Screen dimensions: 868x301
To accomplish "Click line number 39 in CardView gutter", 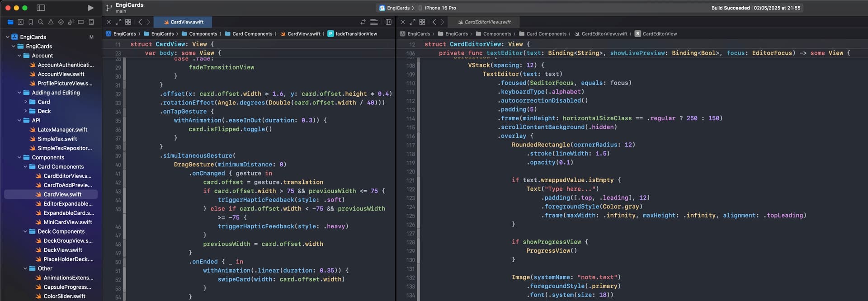I will pyautogui.click(x=118, y=156).
